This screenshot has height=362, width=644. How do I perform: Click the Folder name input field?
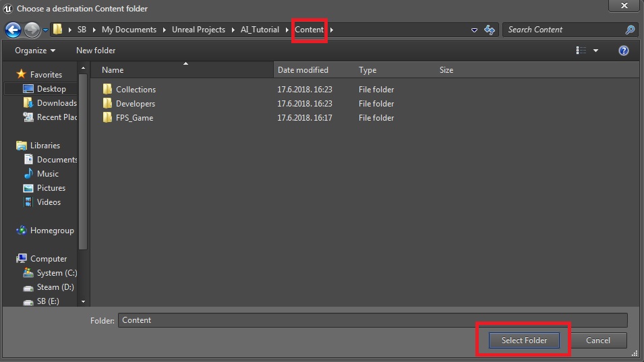point(372,320)
